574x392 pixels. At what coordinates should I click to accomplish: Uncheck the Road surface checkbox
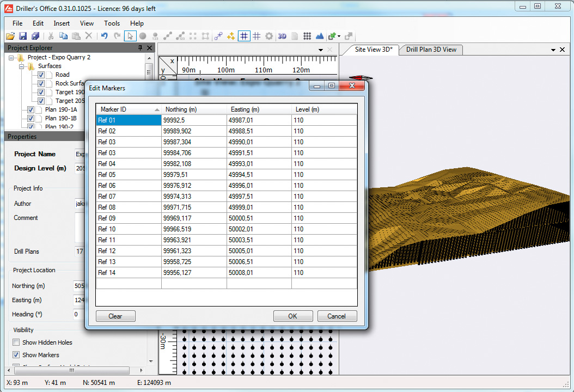[41, 75]
